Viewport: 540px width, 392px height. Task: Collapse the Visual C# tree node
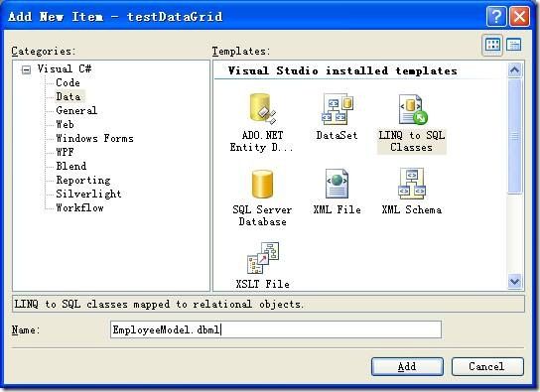tap(26, 69)
